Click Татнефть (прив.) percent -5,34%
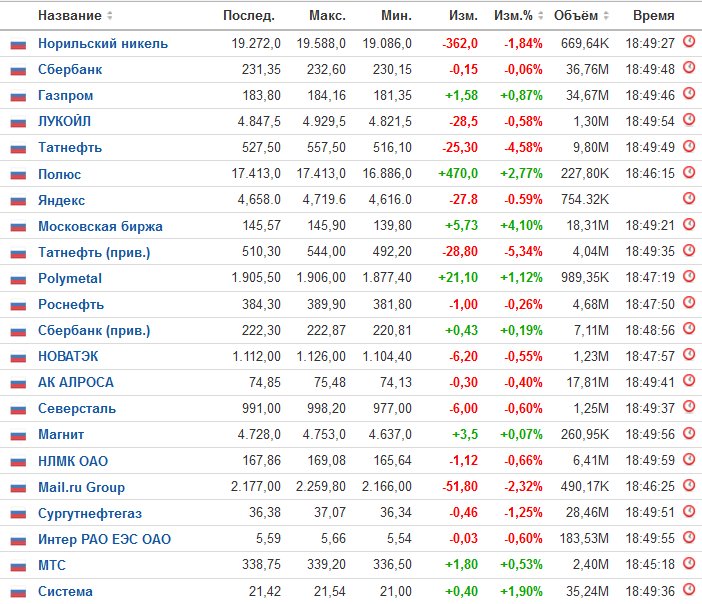The height and width of the screenshot is (604, 702). pos(523,252)
